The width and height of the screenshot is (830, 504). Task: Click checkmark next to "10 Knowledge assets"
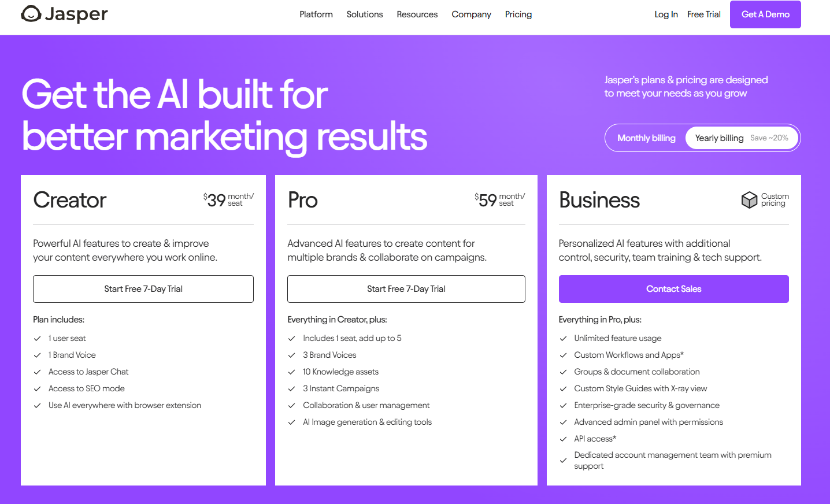point(292,372)
